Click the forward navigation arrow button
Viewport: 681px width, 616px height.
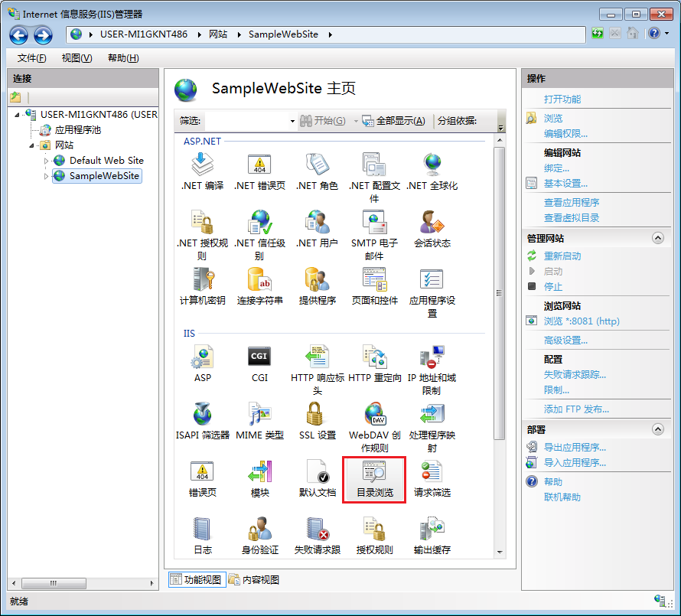click(43, 34)
